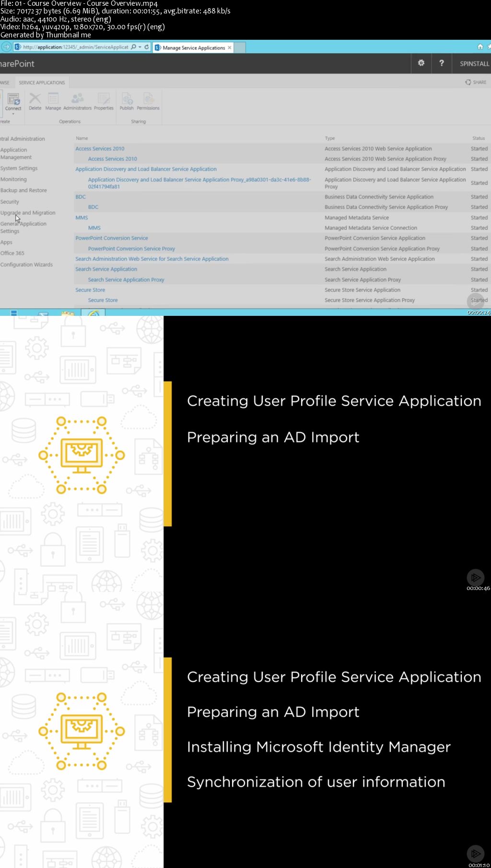The image size is (491, 868).
Task: Click the Connect ribbon icon
Action: [13, 100]
